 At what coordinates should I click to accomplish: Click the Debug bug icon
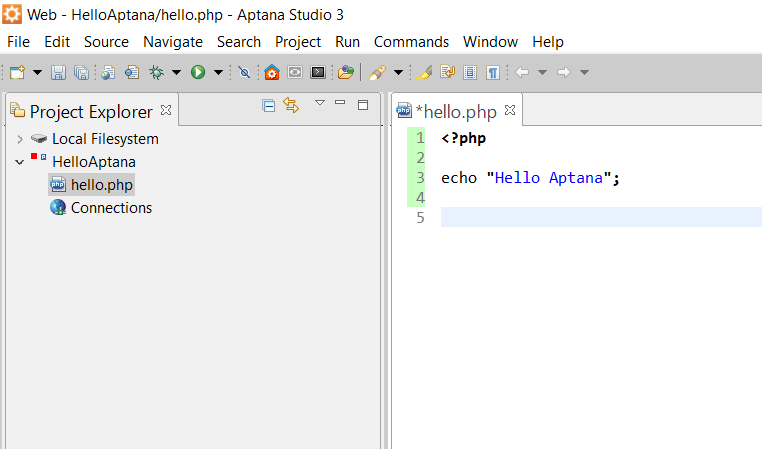156,72
